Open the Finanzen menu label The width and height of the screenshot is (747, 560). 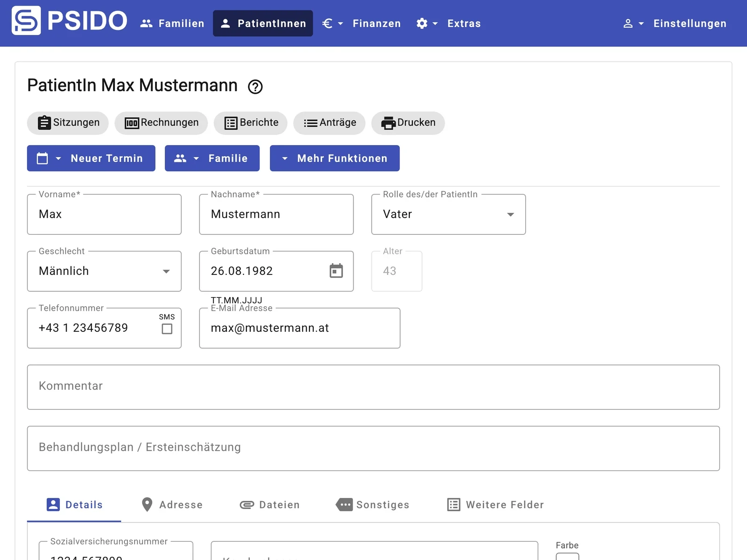coord(377,24)
